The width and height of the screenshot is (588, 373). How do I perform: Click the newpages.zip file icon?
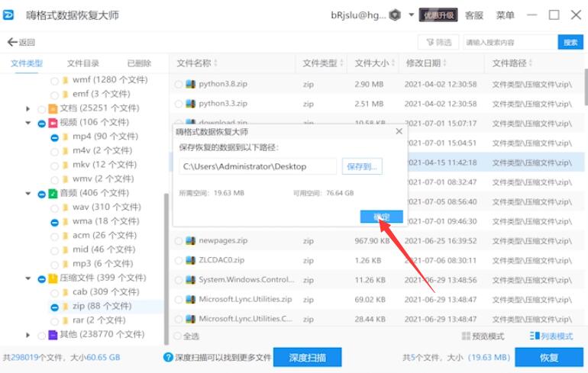190,240
